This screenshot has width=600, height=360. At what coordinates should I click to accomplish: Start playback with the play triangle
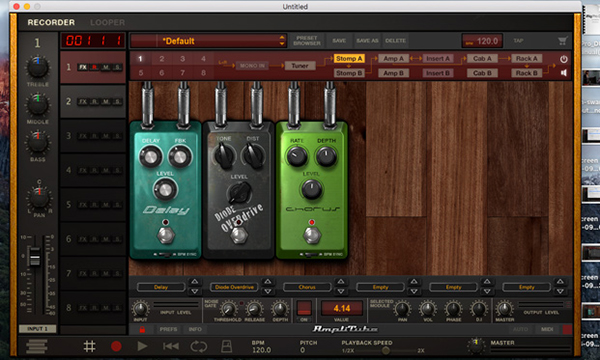tap(142, 346)
